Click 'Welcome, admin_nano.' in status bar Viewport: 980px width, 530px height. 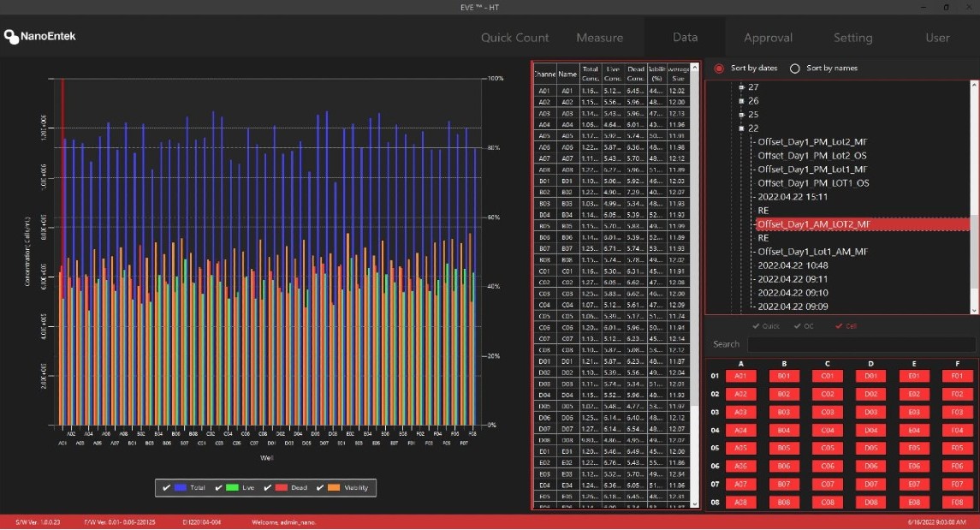point(284,522)
